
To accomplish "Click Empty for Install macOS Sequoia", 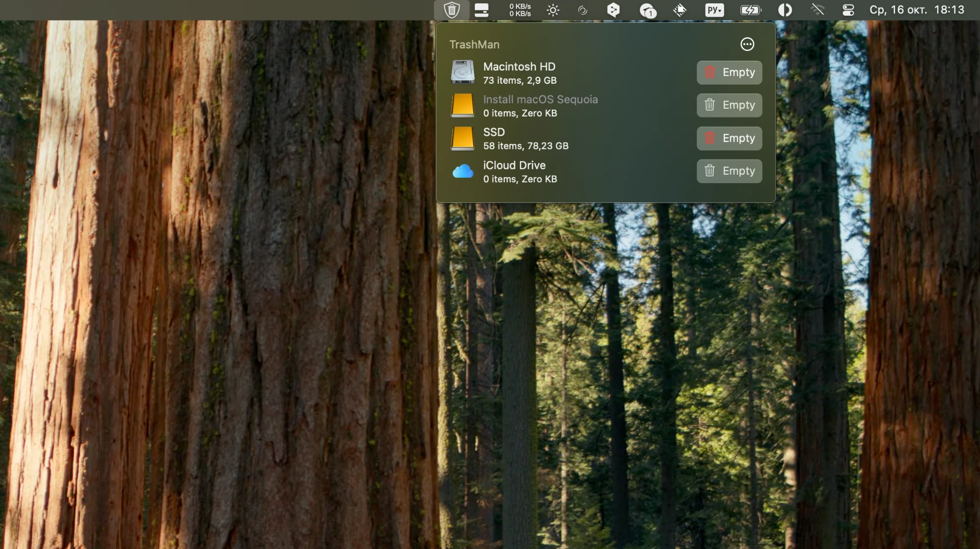I will pyautogui.click(x=729, y=105).
